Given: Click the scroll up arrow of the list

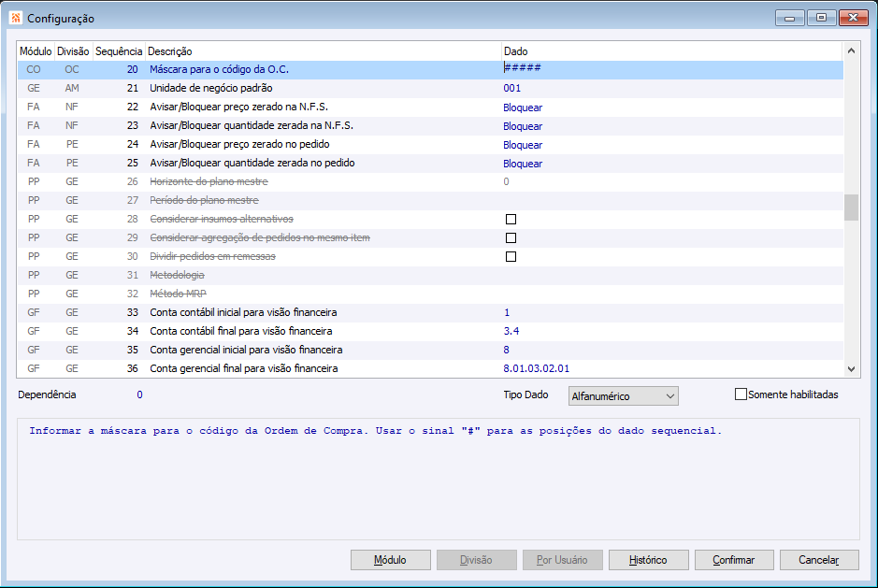Looking at the screenshot, I should point(851,50).
